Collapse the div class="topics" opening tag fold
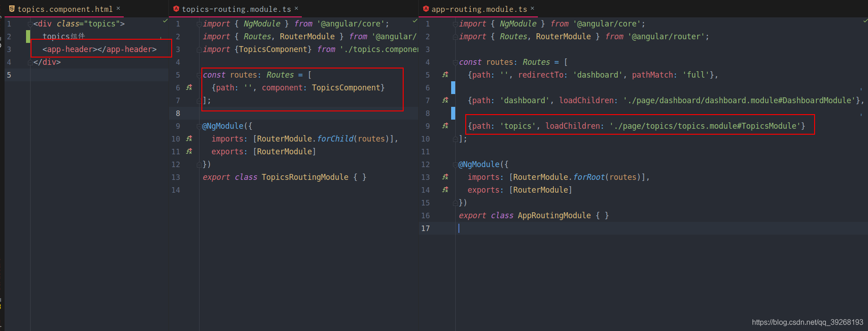 (30, 24)
